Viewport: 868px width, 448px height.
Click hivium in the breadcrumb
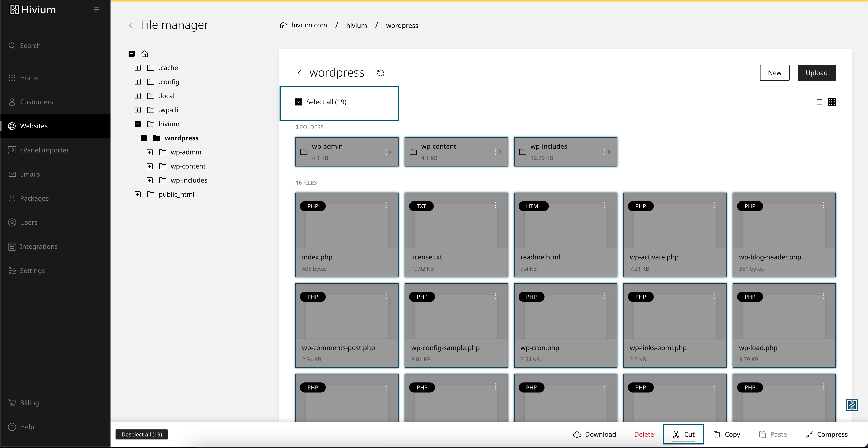(356, 26)
